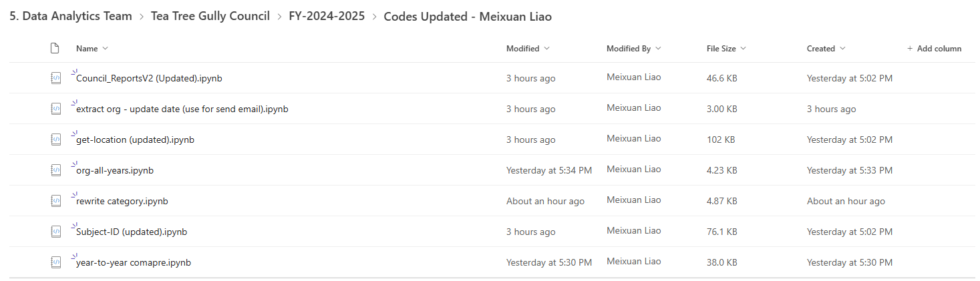Viewport: 980px width, 281px height.
Task: Open 5. Data Analytics Team breadcrumb
Action: click(x=71, y=16)
